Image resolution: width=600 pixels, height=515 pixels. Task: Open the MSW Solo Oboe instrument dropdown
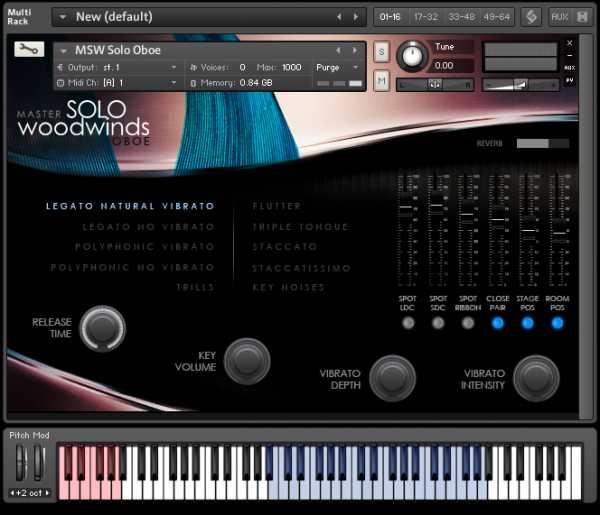point(64,51)
